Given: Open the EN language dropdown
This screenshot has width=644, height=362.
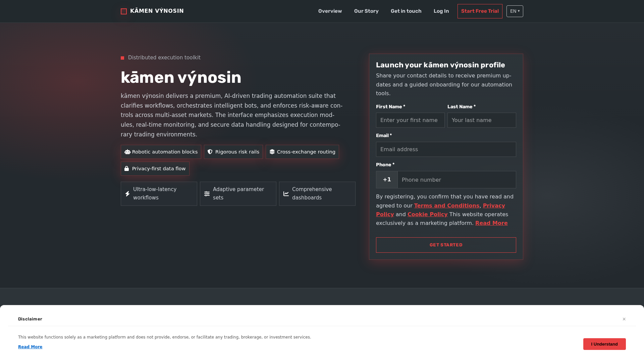Looking at the screenshot, I should [515, 11].
